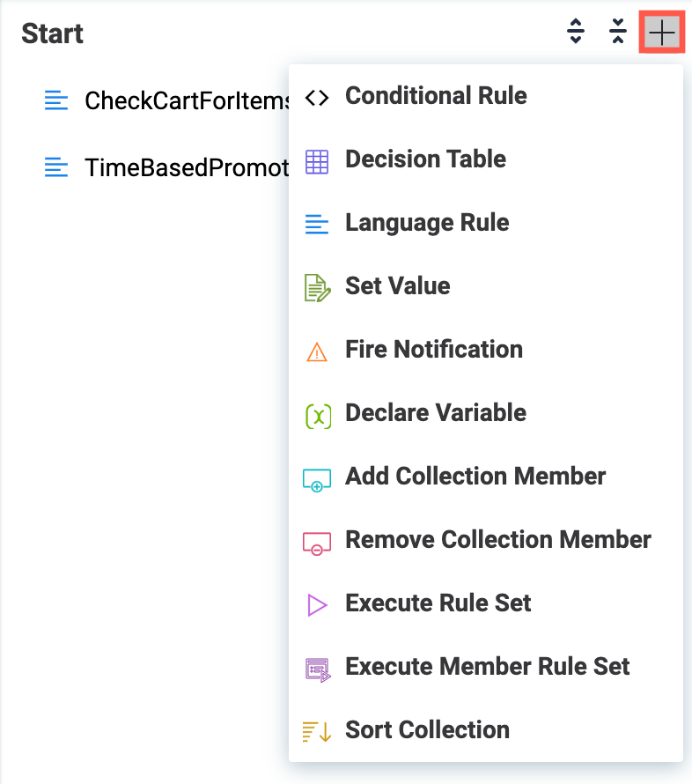Open the TimeBasedPromot rule

pos(187,167)
